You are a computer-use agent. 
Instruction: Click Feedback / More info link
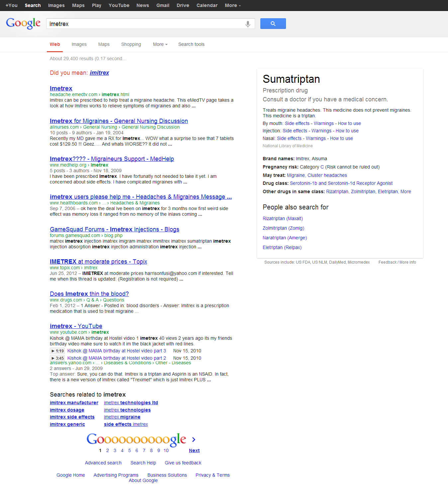397,262
